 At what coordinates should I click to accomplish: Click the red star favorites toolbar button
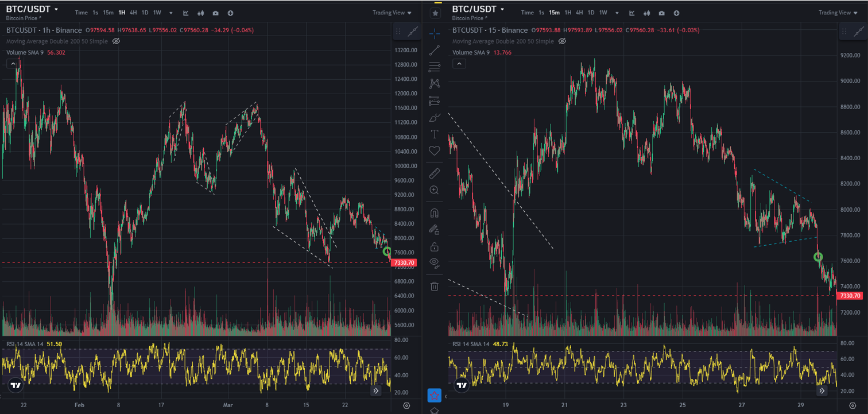tap(435, 396)
